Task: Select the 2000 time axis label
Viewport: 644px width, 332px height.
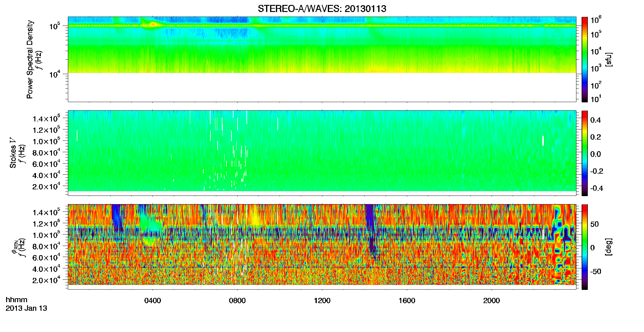Action: (492, 301)
